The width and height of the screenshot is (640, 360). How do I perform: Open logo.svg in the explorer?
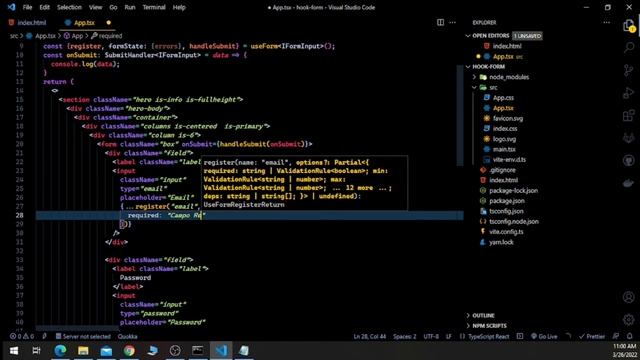504,139
